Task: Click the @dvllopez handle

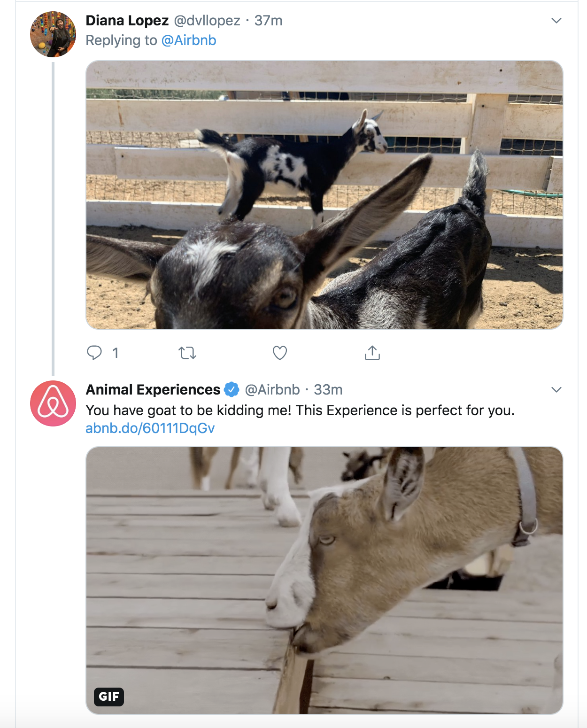Action: [x=207, y=21]
